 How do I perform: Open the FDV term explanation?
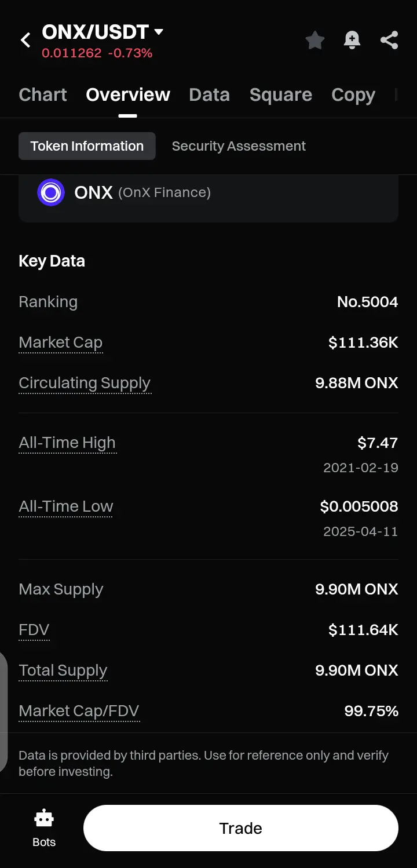click(34, 630)
